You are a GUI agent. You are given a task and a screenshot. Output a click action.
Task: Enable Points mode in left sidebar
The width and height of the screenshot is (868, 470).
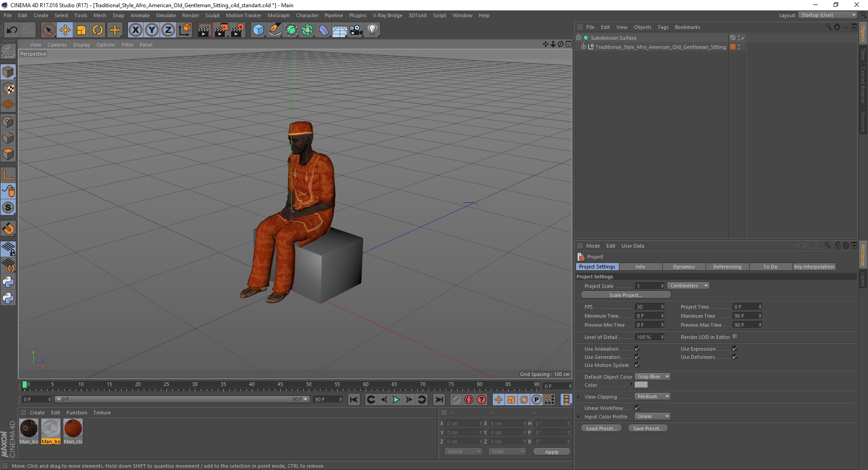coord(8,122)
